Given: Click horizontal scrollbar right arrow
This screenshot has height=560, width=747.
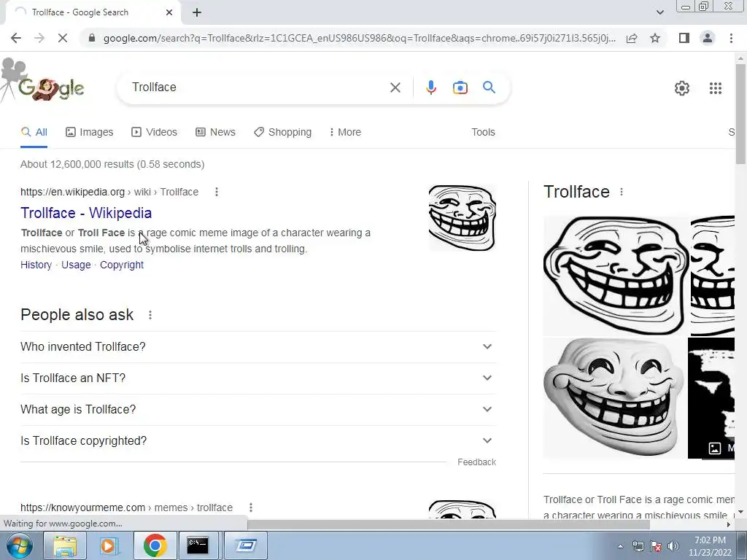Looking at the screenshot, I should click(x=729, y=524).
